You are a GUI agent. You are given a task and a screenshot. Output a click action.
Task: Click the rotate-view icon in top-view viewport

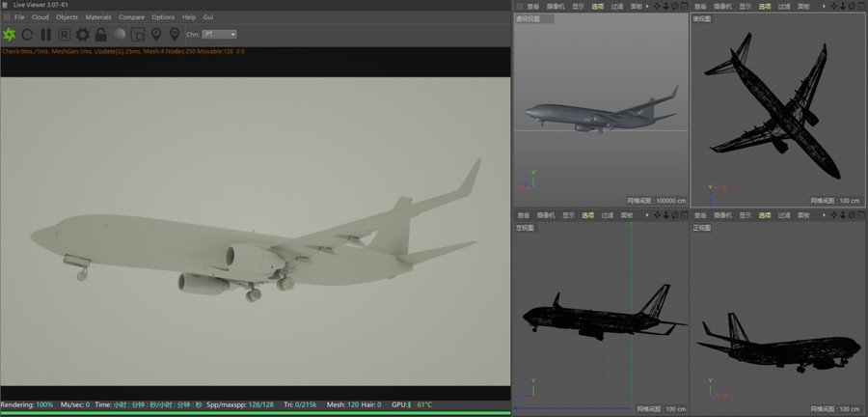[852, 6]
